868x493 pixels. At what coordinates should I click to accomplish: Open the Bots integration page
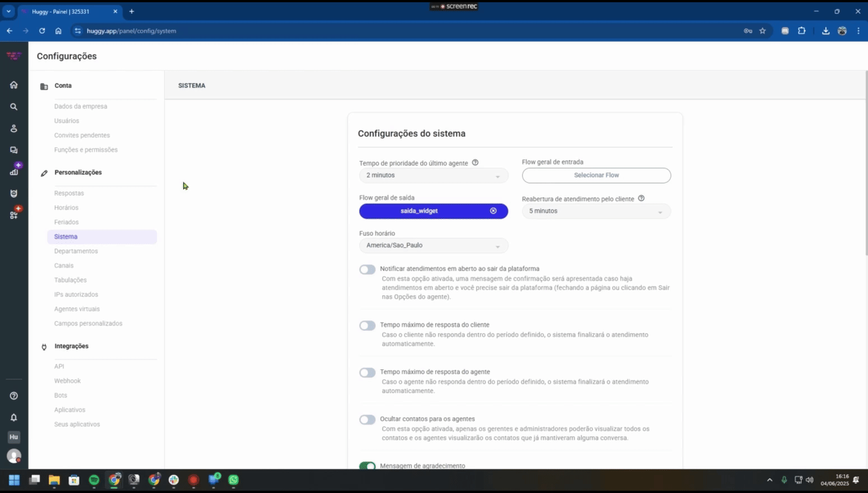pyautogui.click(x=60, y=396)
